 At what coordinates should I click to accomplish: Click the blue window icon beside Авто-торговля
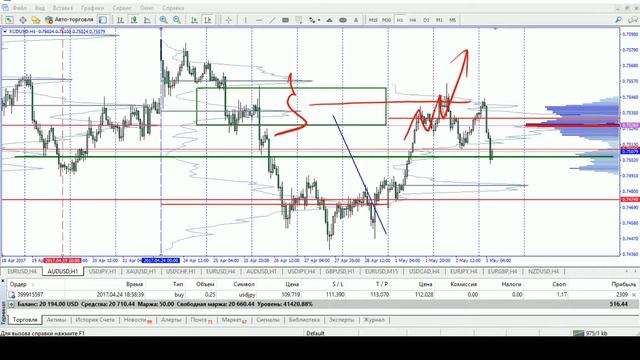point(103,20)
